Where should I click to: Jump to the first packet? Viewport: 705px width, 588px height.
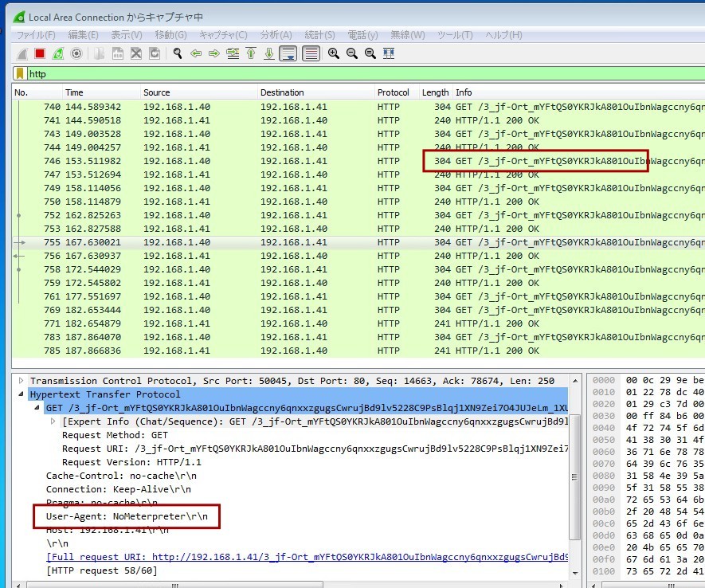(251, 54)
